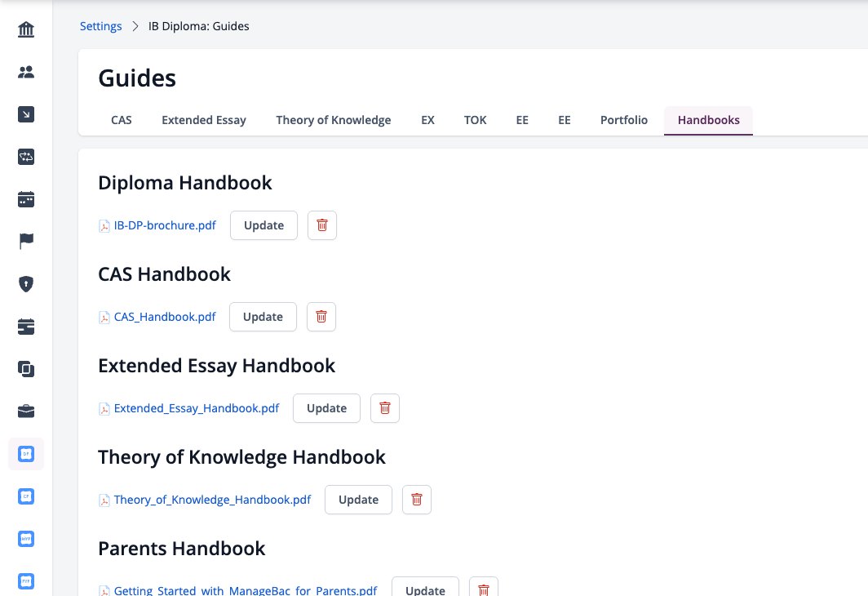The image size is (868, 596).
Task: Remove Extended_Essay_Handbook.pdf via trash icon
Action: [385, 408]
